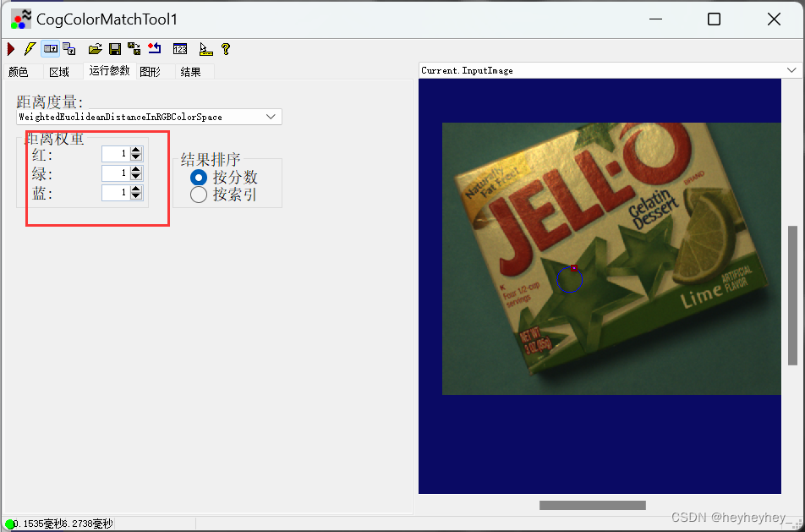
Task: Switch to the 颜色 tab
Action: click(x=19, y=72)
